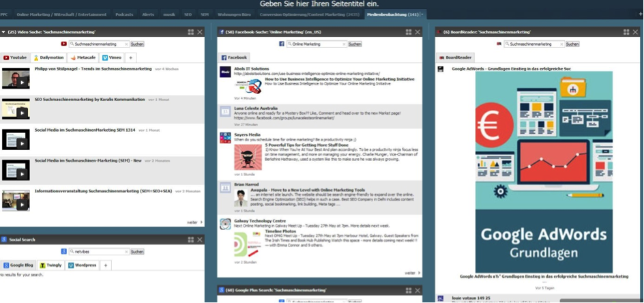
Task: Play the Philipp von Stülpnagel video thumbnail
Action: click(16, 78)
